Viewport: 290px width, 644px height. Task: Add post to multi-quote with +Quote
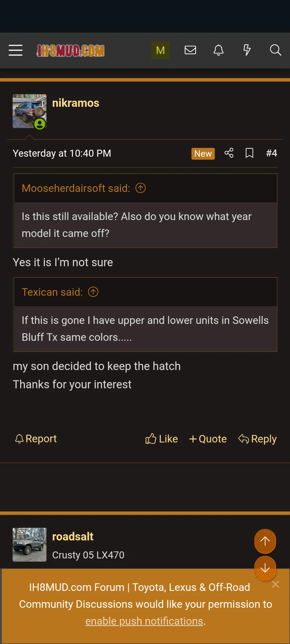tap(208, 439)
